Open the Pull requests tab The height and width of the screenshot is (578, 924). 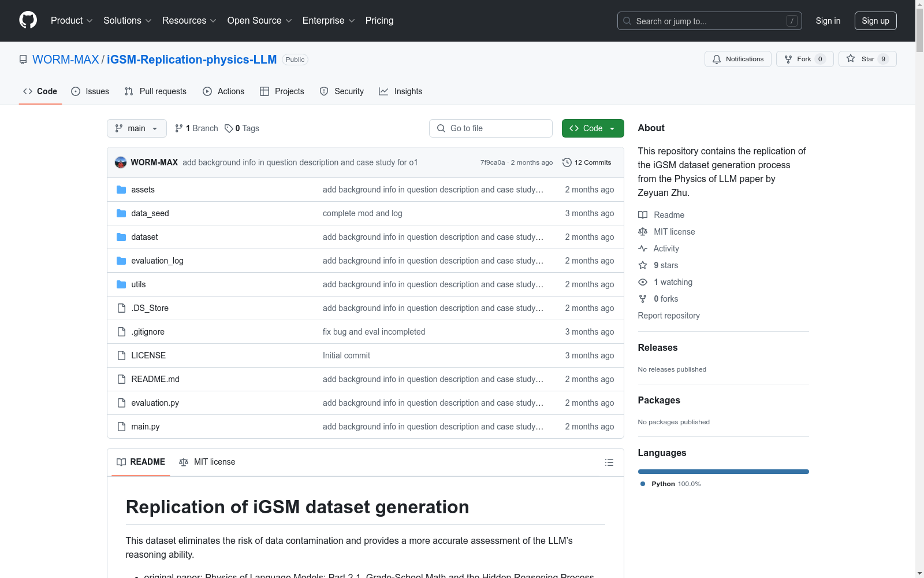click(155, 91)
